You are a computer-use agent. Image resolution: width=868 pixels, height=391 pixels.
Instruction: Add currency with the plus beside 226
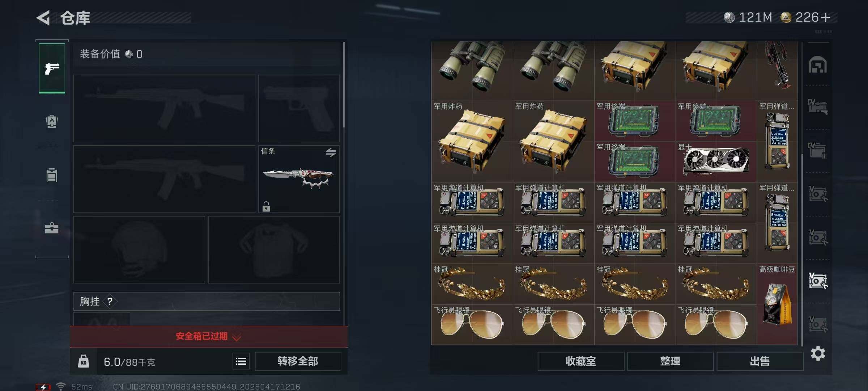click(x=826, y=17)
